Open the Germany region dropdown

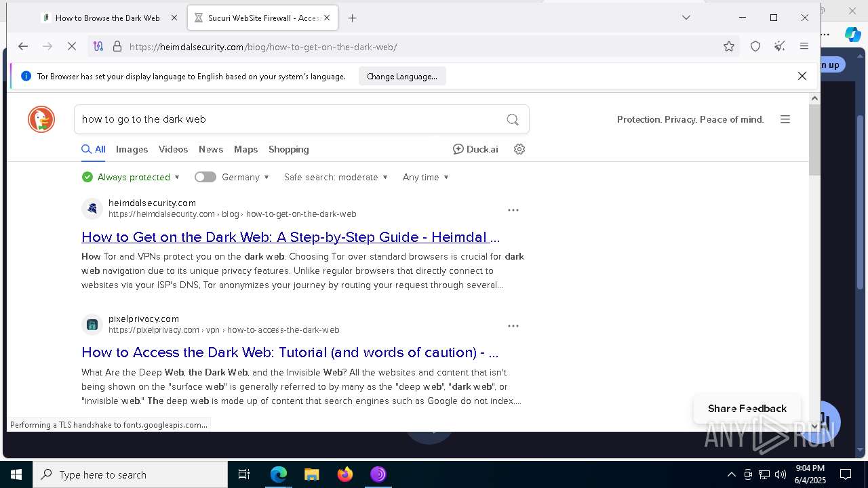[x=245, y=177]
